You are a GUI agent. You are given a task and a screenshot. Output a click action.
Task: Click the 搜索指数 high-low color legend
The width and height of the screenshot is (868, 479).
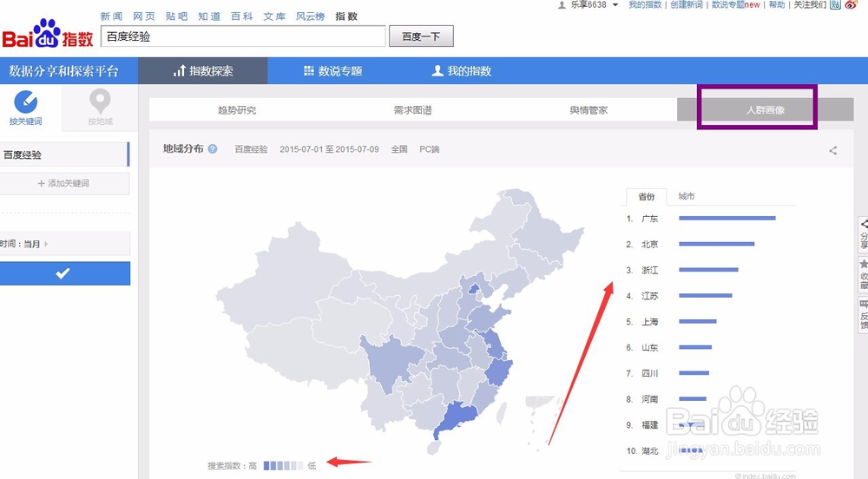284,466
